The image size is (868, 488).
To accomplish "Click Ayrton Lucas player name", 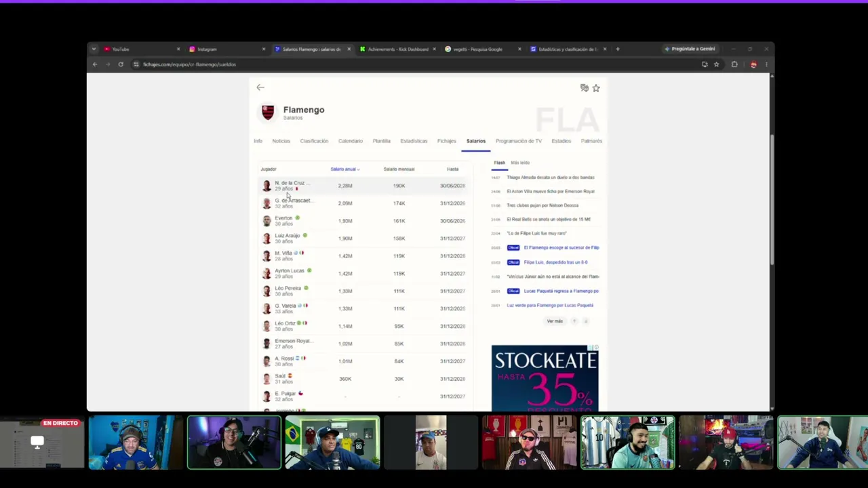I will [x=290, y=271].
